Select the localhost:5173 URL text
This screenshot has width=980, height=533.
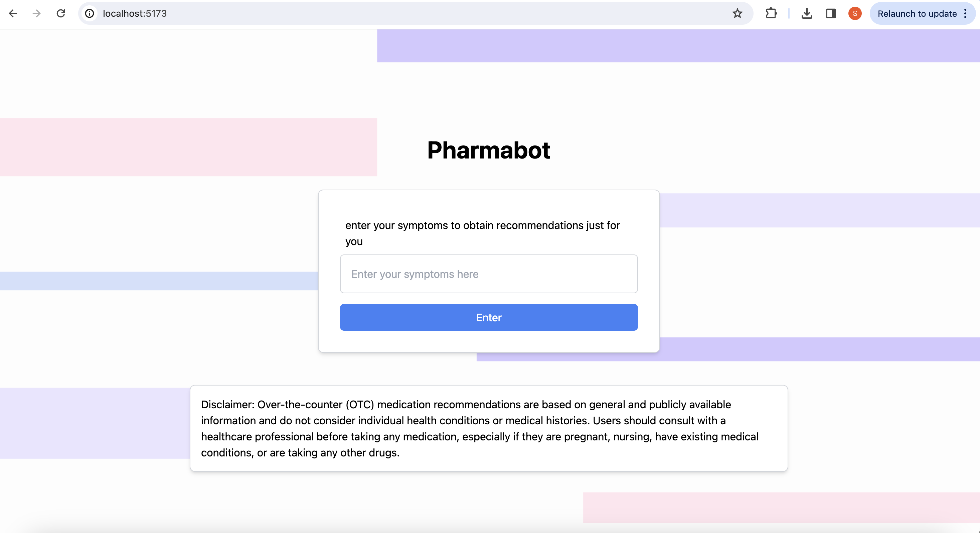click(134, 13)
